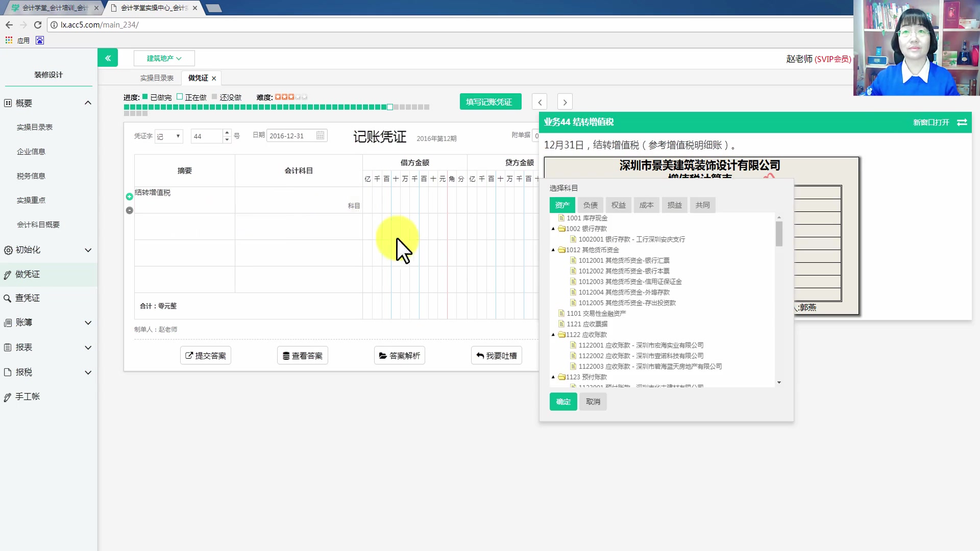Confirm account selection with 确定 button

tap(562, 402)
